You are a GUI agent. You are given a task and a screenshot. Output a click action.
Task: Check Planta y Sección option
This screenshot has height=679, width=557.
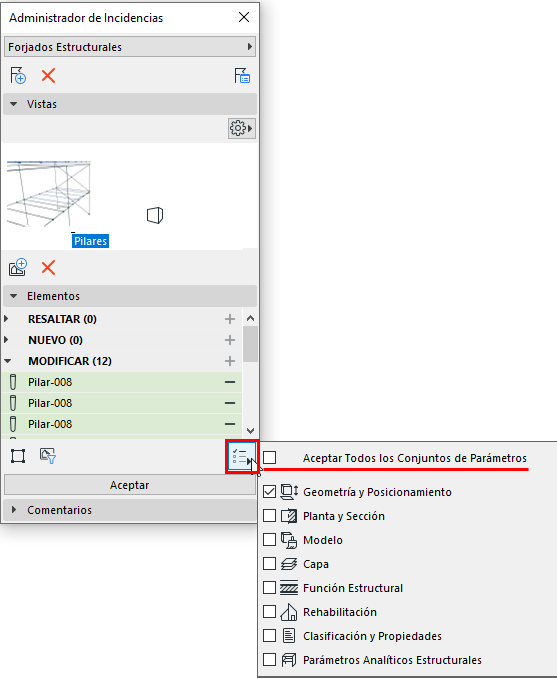[269, 515]
